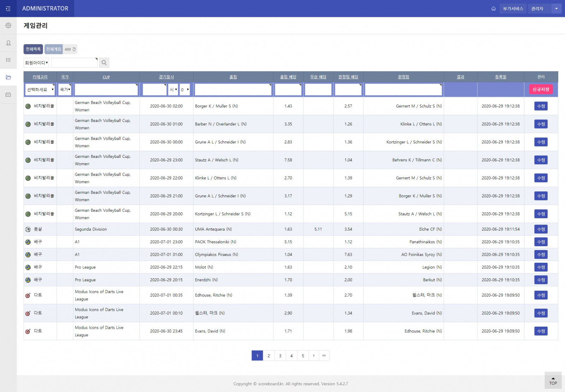Open the 국가 country dropdown in filter row

click(65, 90)
